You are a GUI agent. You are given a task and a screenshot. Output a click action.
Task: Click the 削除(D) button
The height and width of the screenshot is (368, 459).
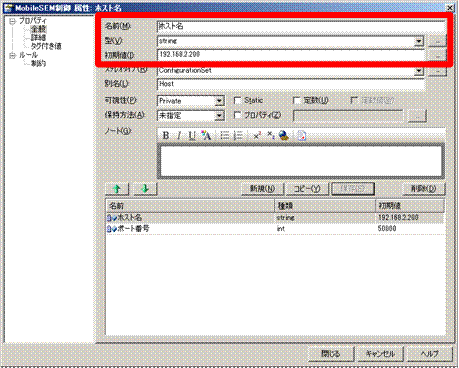(x=424, y=189)
